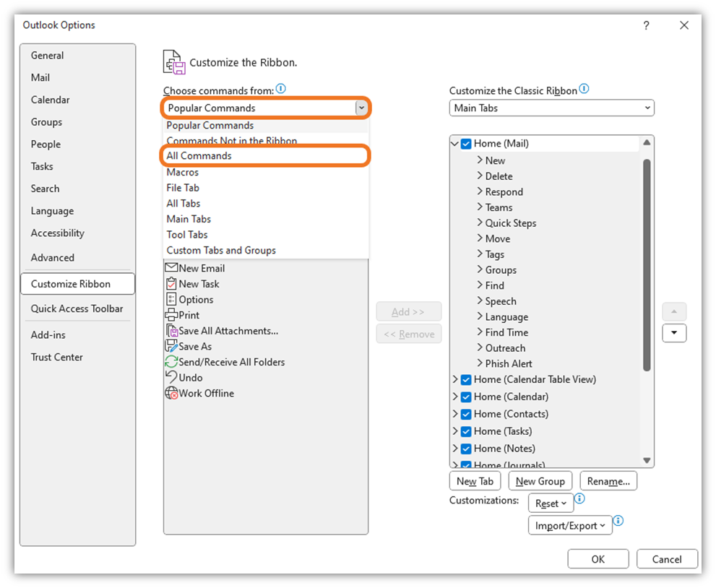Click the Print printer icon
Screen dimensions: 716x588
point(171,314)
